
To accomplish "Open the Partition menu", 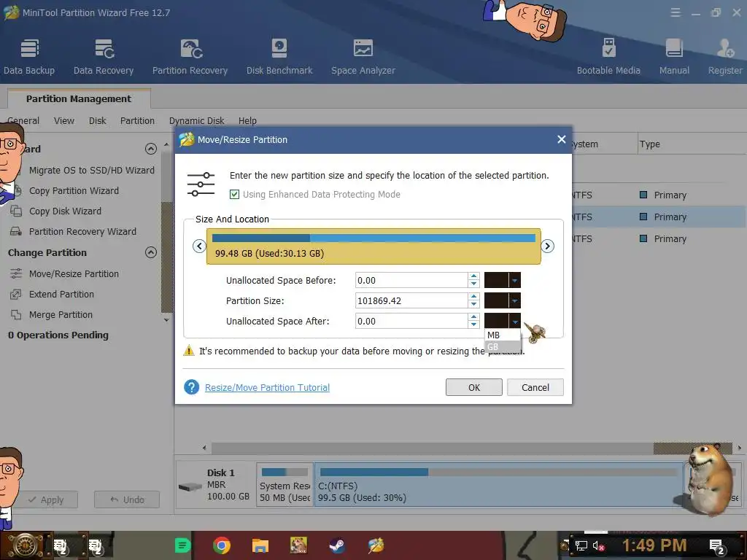I will [137, 120].
